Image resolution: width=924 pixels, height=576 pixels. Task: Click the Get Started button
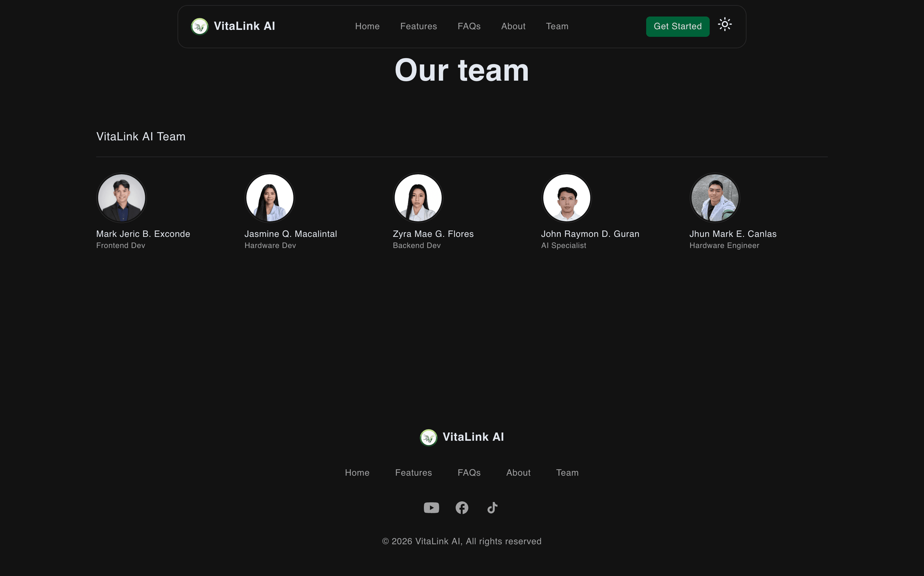pos(678,26)
